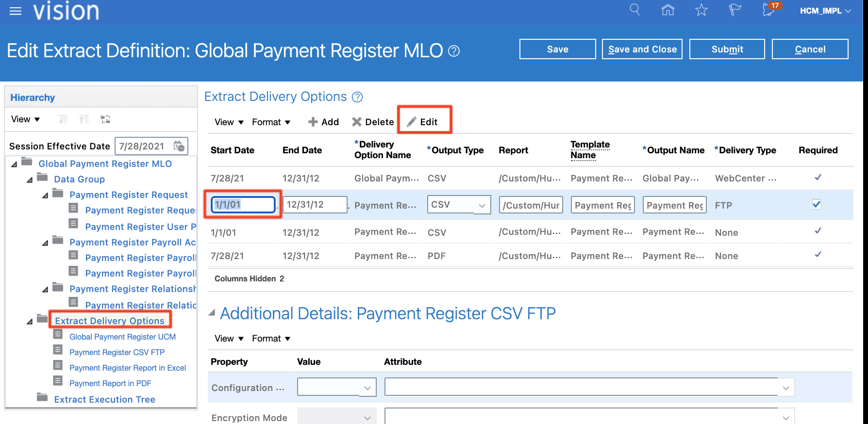Click Output Name field in edited row
868x424 pixels.
(675, 205)
